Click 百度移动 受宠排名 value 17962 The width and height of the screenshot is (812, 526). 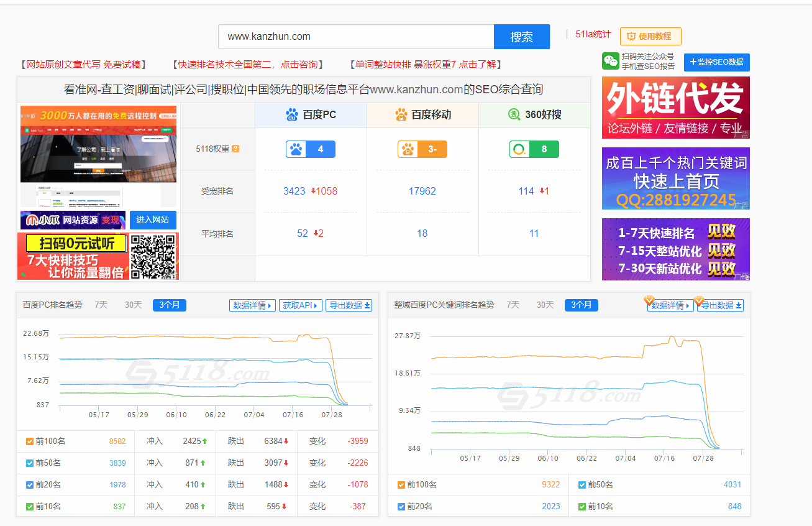tap(422, 191)
